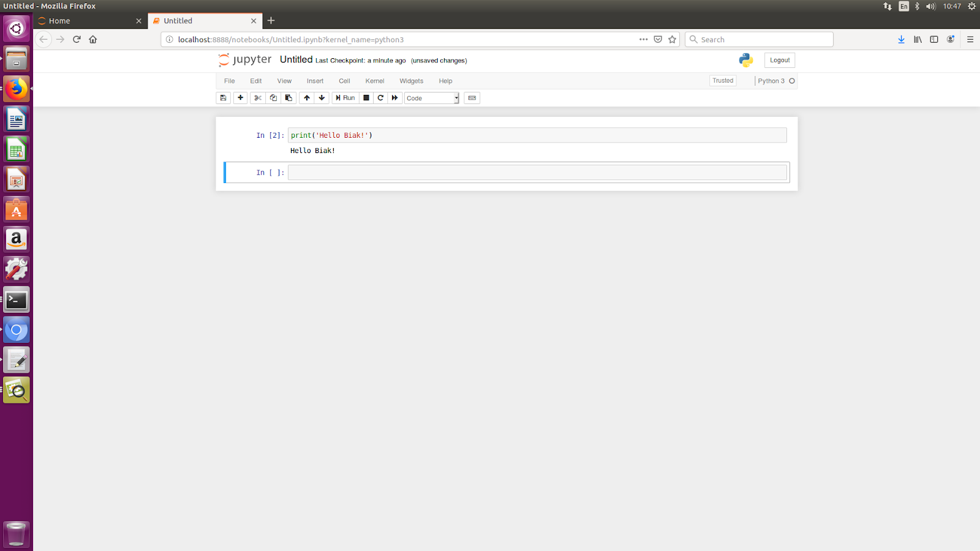Open the Firefox overflow menu with three dots

pyautogui.click(x=643, y=39)
